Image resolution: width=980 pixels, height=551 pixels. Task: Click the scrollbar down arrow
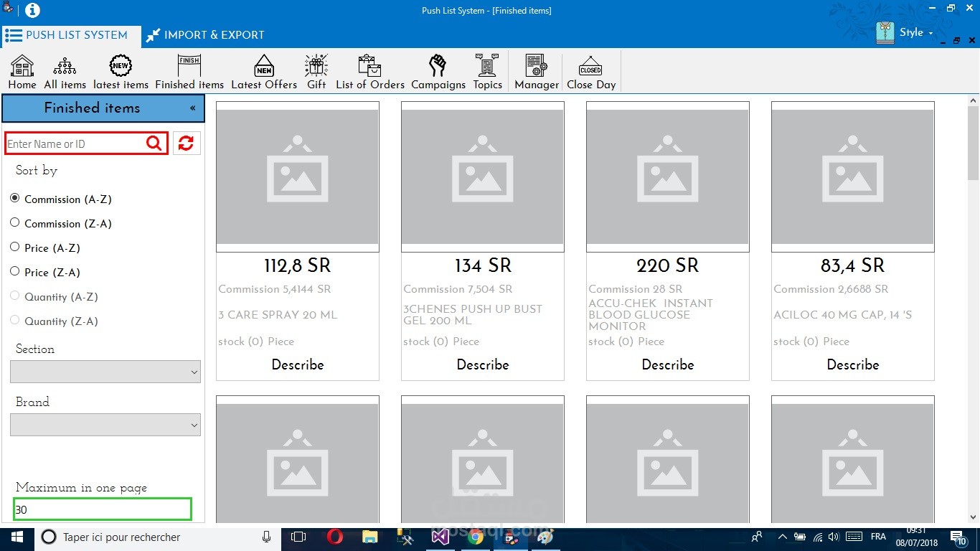(974, 517)
